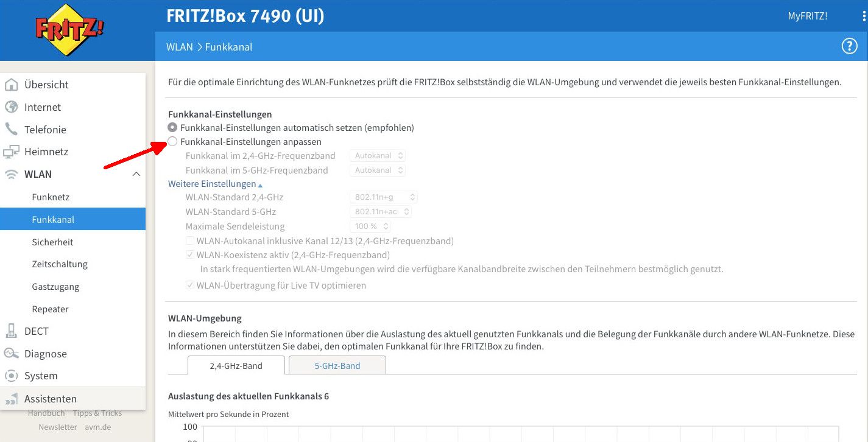Open the 5-GHz Funkkanal Autokanal dropdown
Image resolution: width=868 pixels, height=442 pixels.
pos(378,170)
